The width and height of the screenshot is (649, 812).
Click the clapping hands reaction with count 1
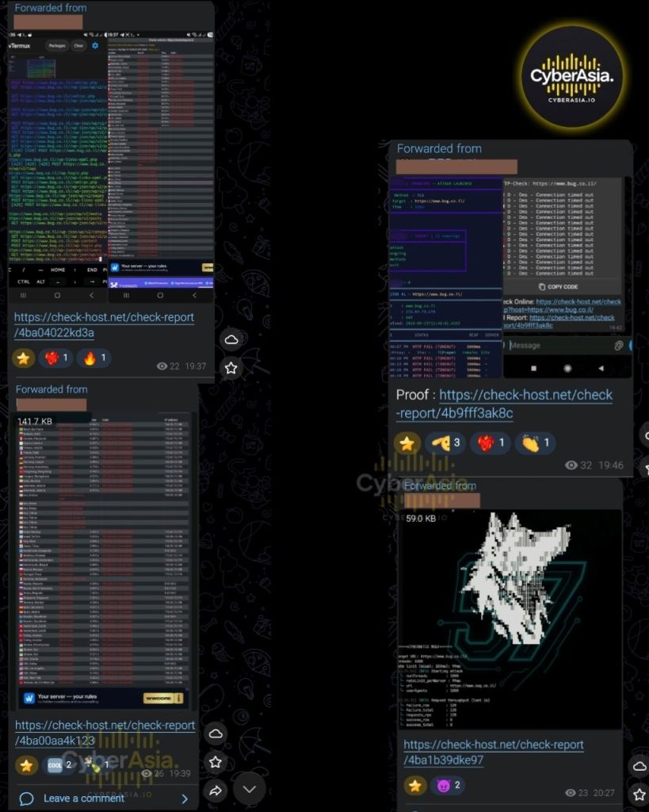tap(535, 442)
